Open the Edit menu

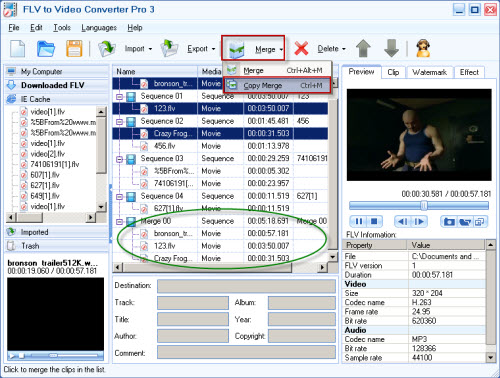coord(36,28)
